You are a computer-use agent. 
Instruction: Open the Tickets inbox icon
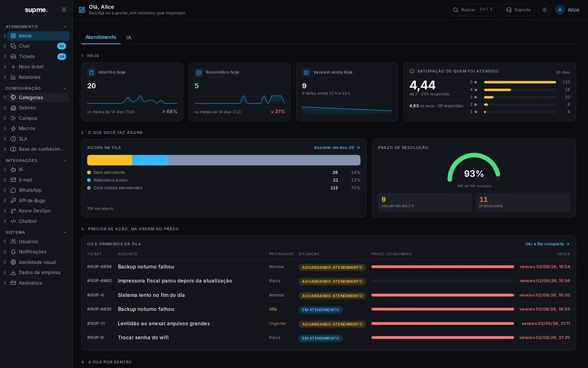coord(13,57)
